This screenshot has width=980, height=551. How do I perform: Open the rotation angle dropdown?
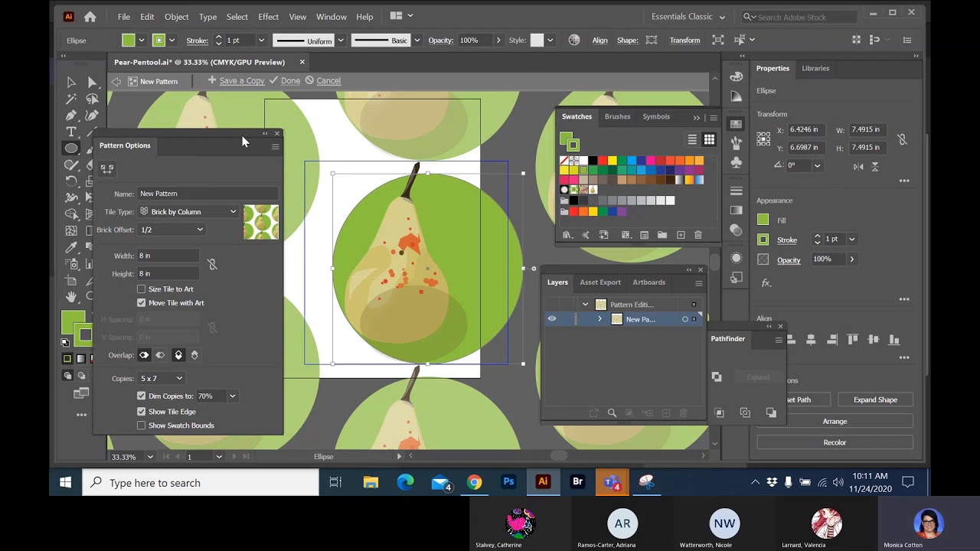click(817, 165)
